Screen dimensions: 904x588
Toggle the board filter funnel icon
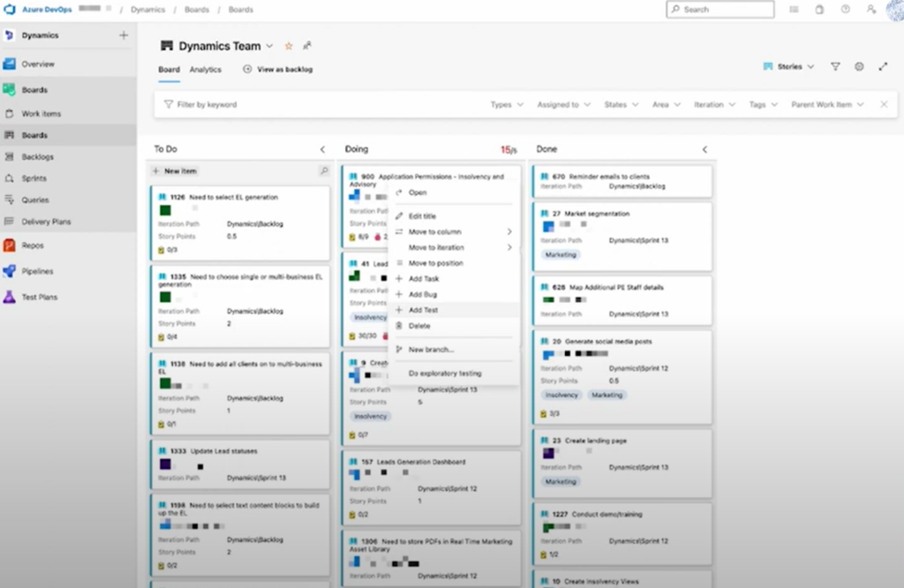pos(835,67)
